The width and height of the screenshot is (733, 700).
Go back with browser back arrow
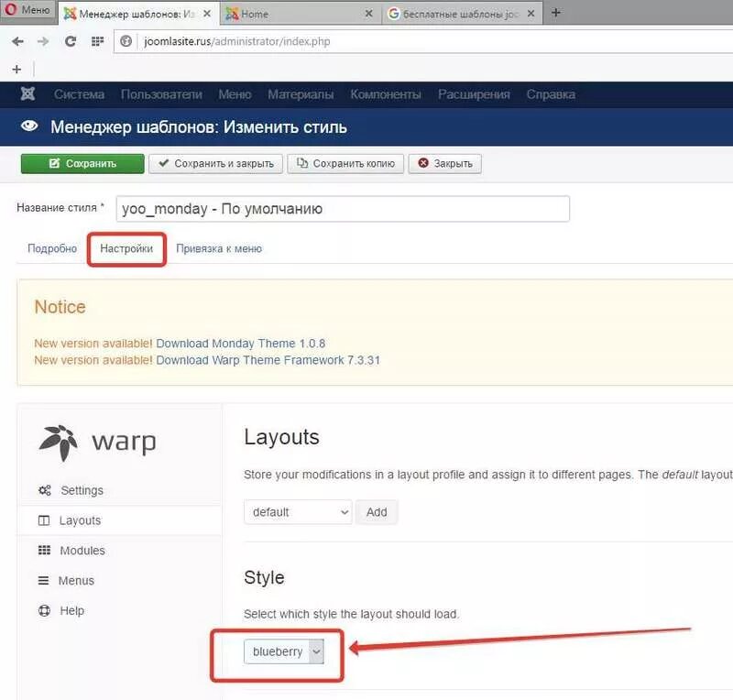(x=17, y=41)
